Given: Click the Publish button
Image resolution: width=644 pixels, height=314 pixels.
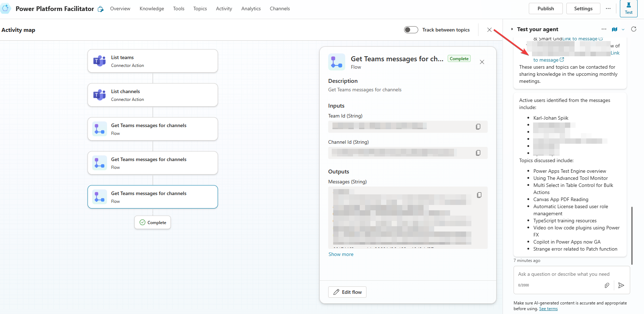Looking at the screenshot, I should 545,8.
